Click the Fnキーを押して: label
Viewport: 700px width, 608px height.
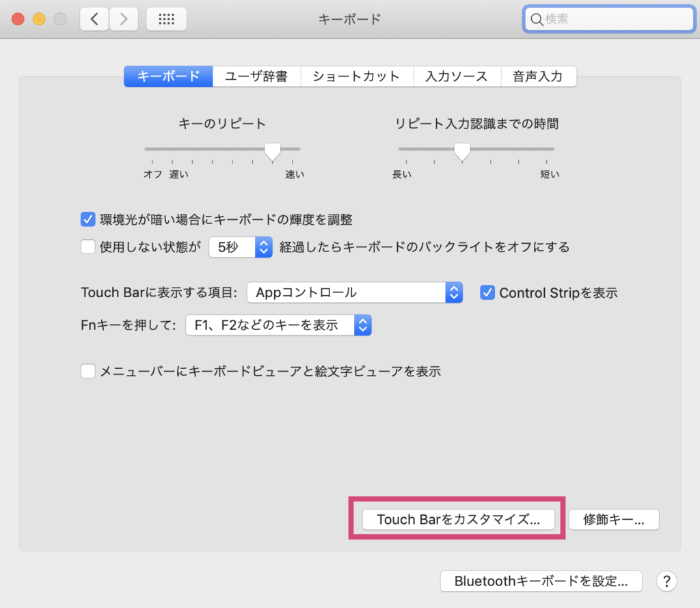tap(129, 325)
